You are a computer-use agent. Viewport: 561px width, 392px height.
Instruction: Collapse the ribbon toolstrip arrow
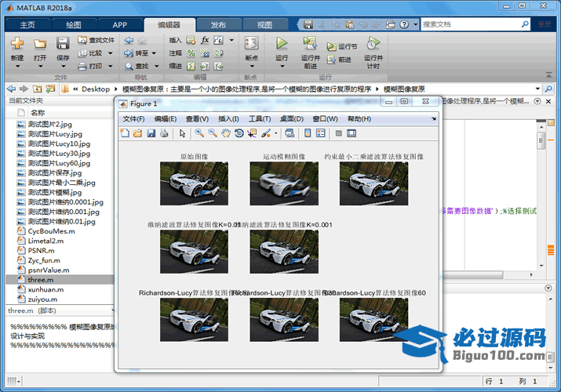548,75
